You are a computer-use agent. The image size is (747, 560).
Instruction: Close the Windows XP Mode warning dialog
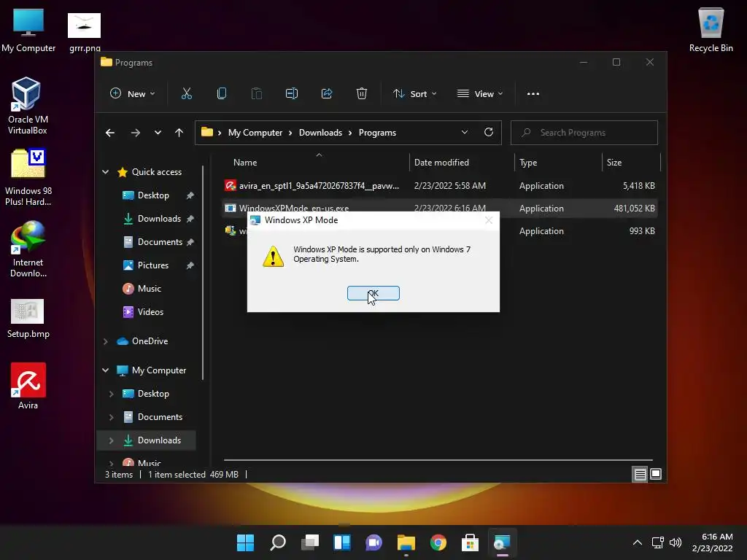[x=488, y=220]
